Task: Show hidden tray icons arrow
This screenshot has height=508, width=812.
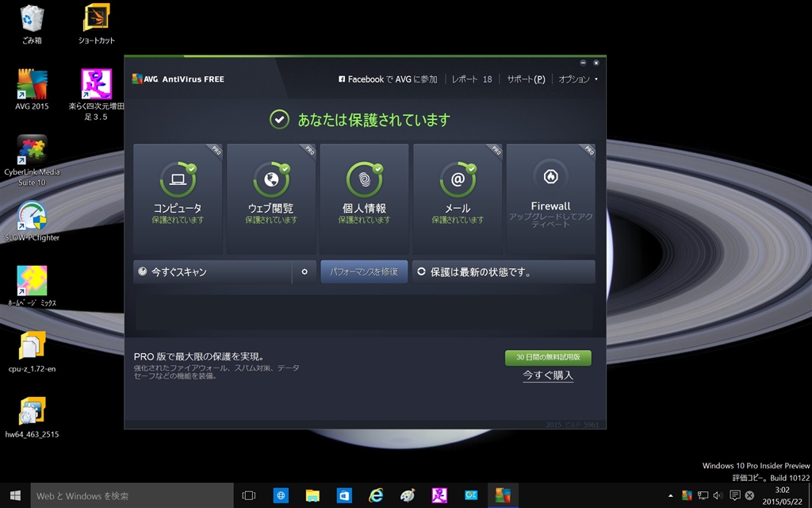Action: (x=671, y=495)
